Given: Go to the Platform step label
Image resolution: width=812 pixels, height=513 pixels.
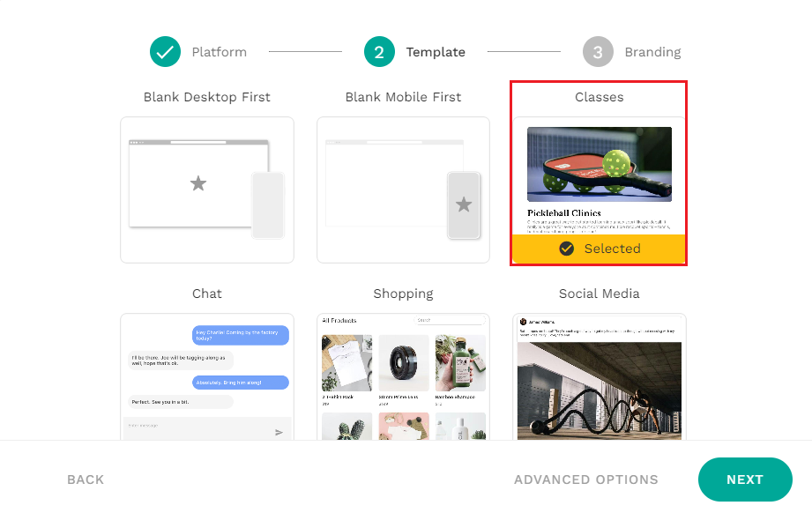Looking at the screenshot, I should [219, 52].
